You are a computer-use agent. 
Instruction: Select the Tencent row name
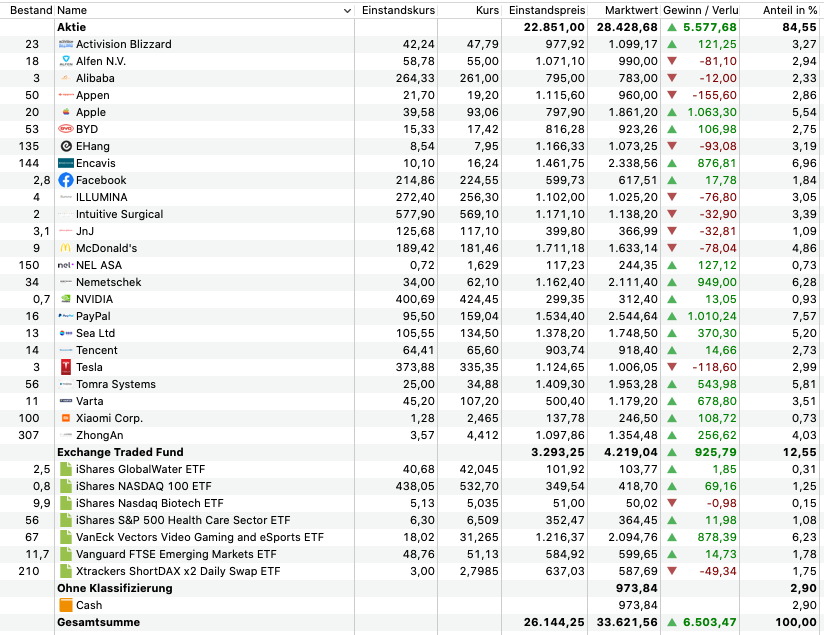pos(97,350)
